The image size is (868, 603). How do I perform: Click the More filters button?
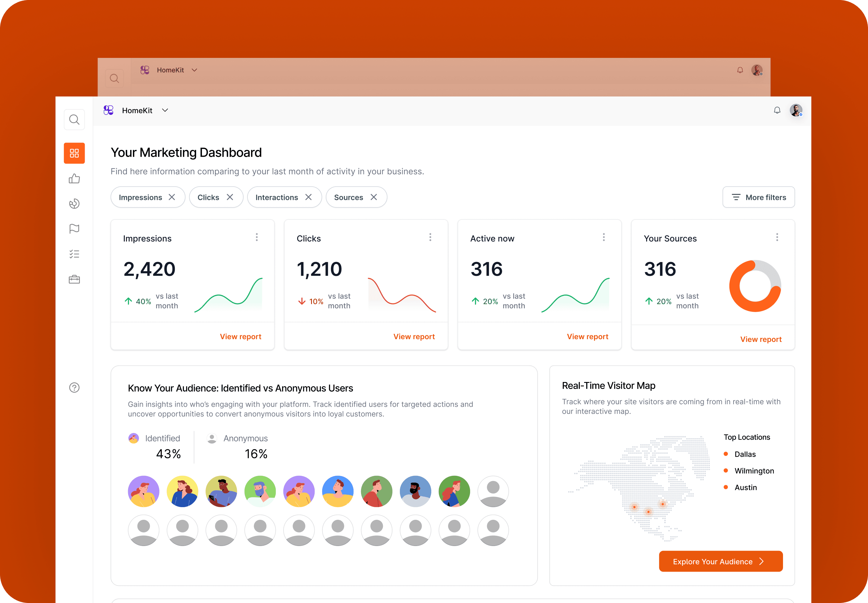759,197
